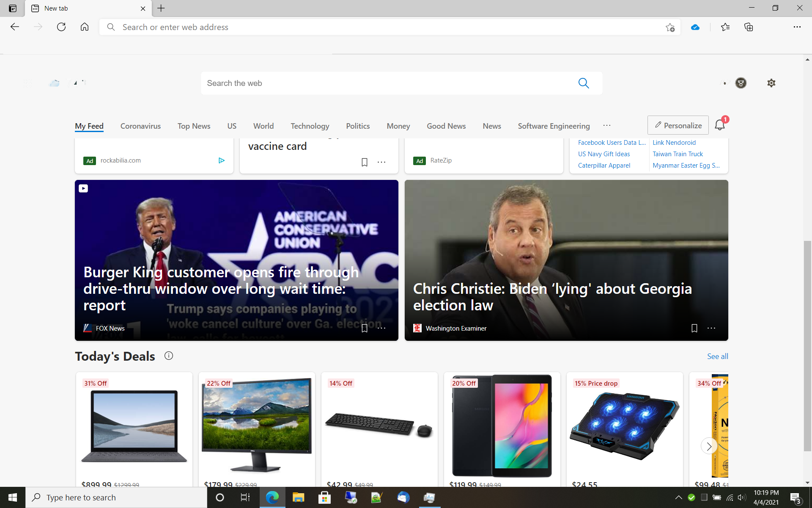Screen dimensions: 812x508
Task: Open the Good News tab
Action: 446,126
